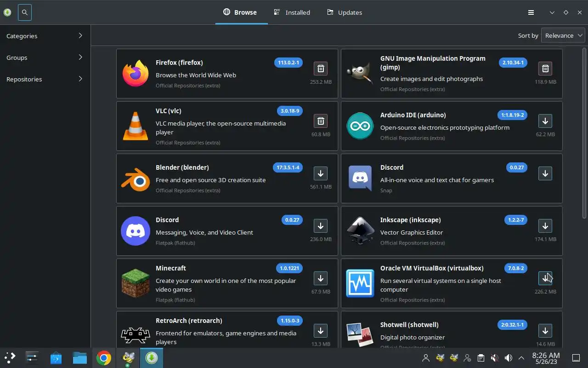Click the VLC traffic cone icon
This screenshot has height=368, width=588.
coord(136,126)
